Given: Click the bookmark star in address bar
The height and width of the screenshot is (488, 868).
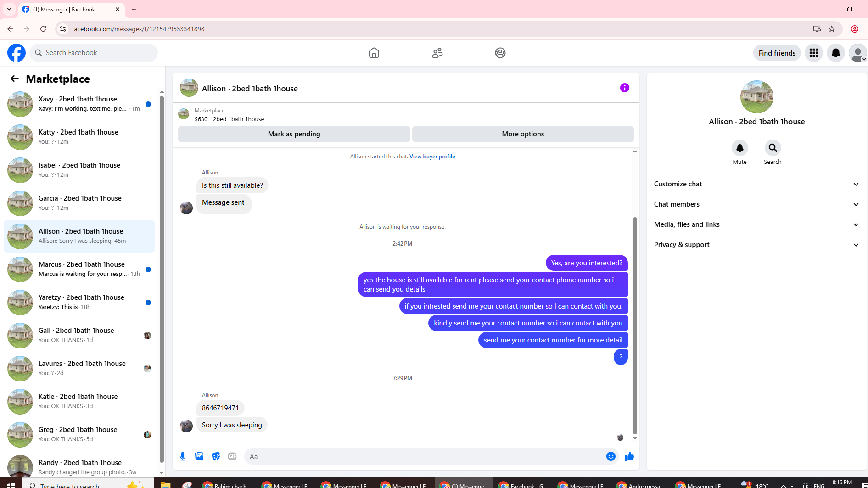Looking at the screenshot, I should click(832, 29).
